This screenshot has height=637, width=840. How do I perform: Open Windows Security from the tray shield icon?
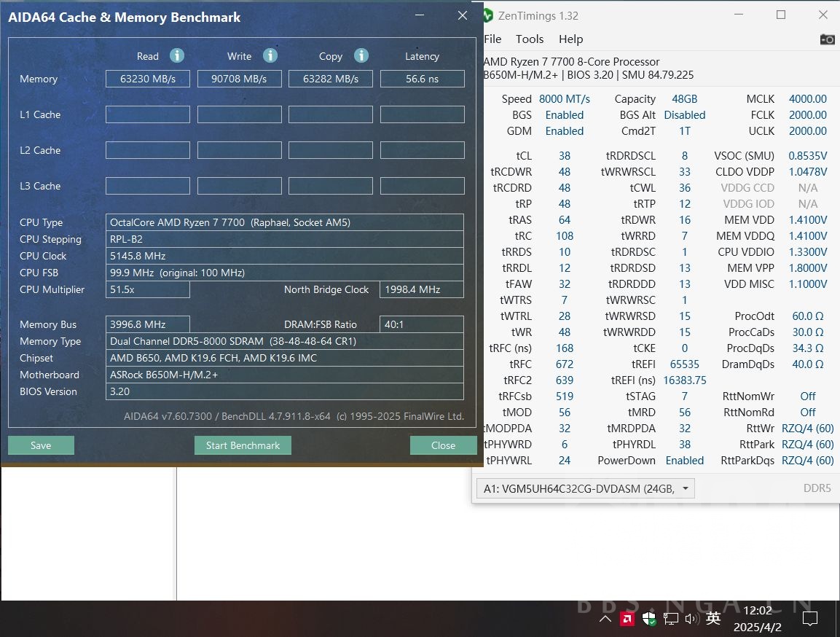coord(649,618)
